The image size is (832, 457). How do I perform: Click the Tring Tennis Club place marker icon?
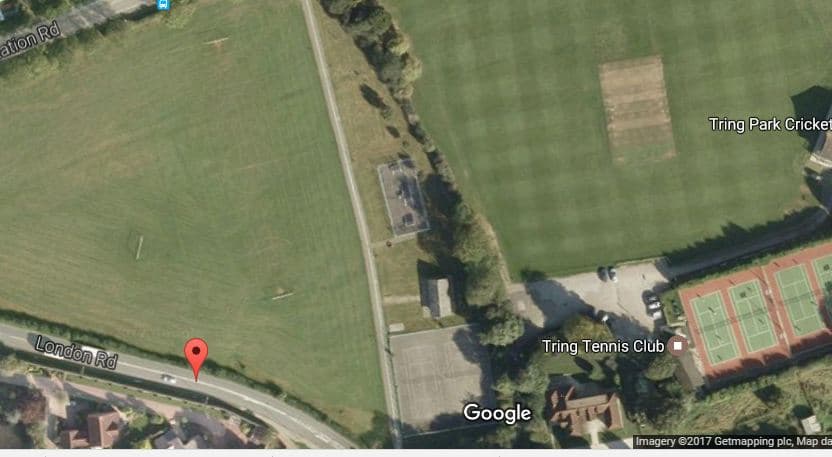pos(677,346)
